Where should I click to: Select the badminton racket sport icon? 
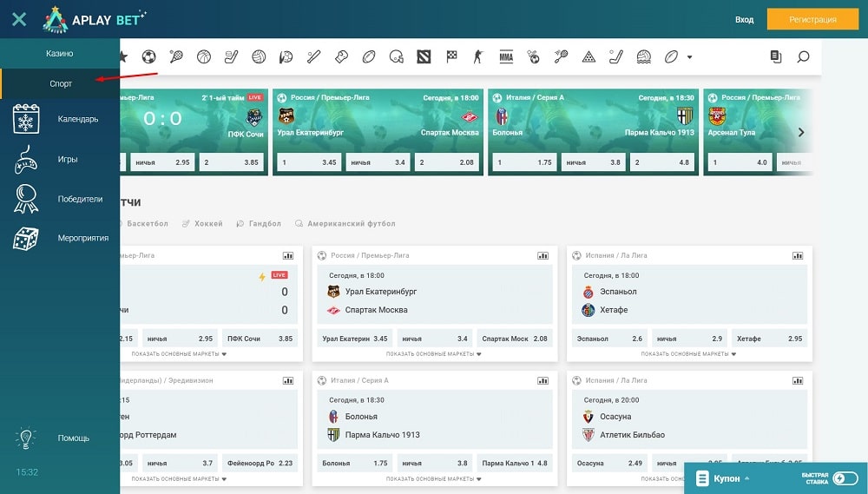[561, 56]
